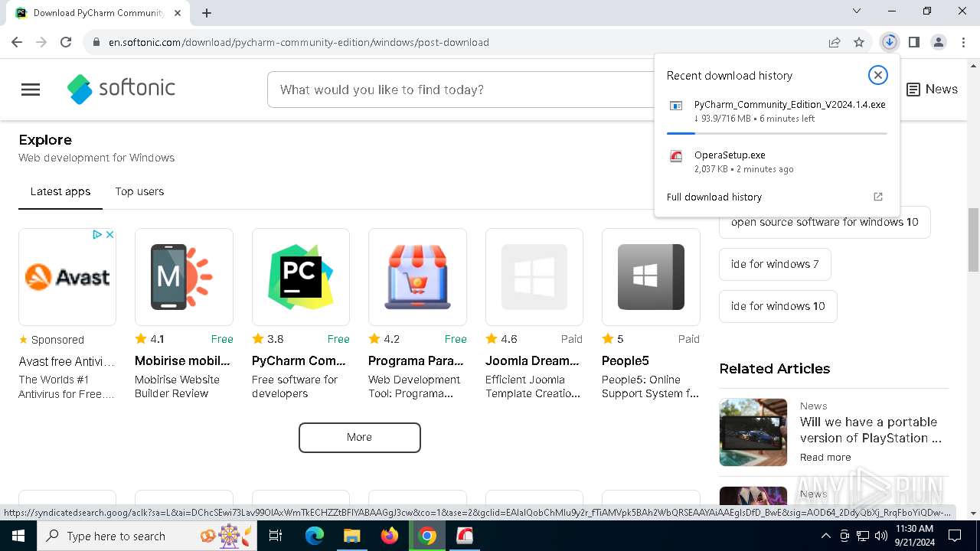
Task: Open People5 app icon
Action: coord(651,277)
